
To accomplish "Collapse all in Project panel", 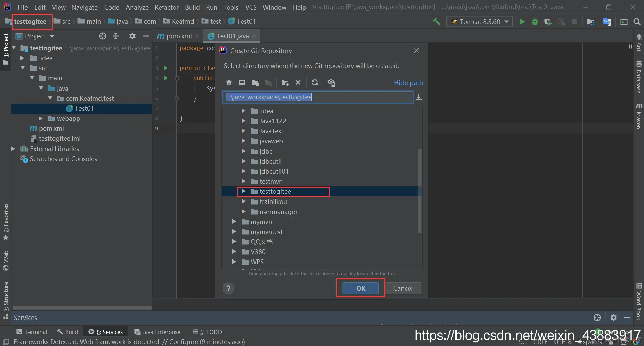I will pos(116,36).
